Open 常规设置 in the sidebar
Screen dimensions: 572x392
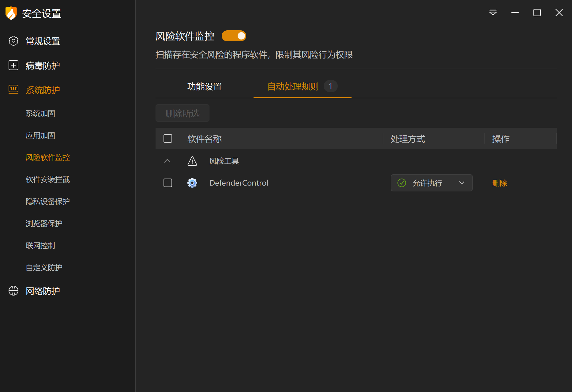click(x=43, y=41)
